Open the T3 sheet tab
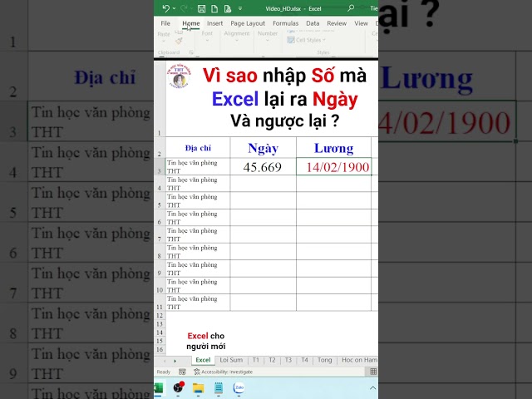The width and height of the screenshot is (532, 399). coord(288,360)
